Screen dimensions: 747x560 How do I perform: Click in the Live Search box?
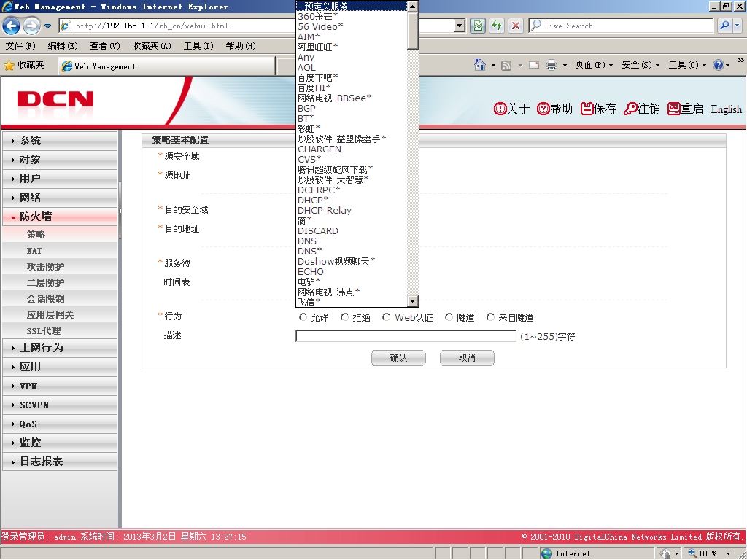tap(622, 26)
